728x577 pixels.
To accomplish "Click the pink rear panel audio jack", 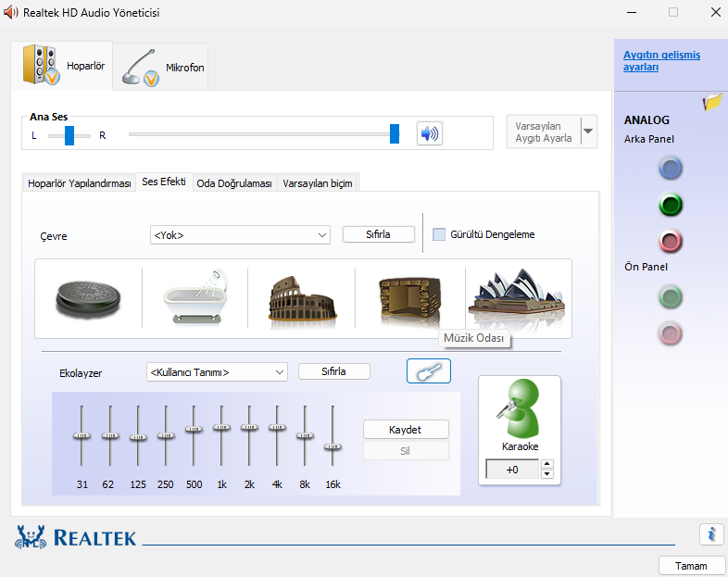I will point(670,242).
